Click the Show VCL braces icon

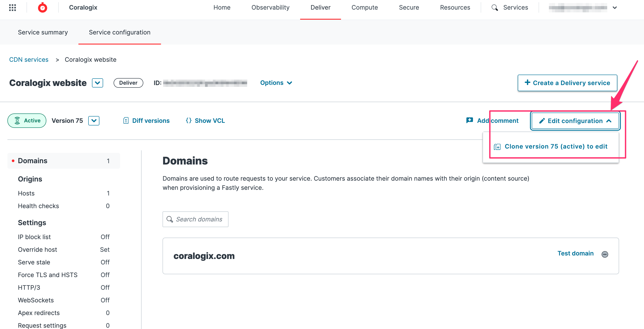[x=189, y=121]
